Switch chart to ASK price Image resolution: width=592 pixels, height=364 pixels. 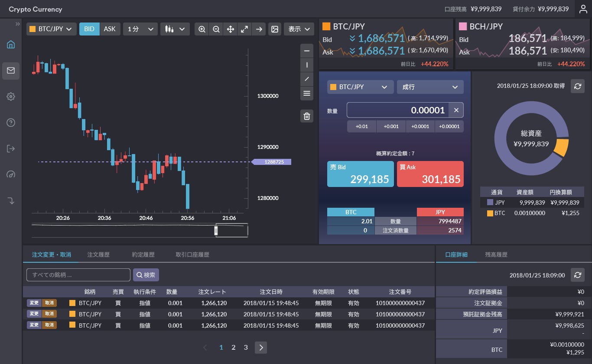click(x=110, y=29)
